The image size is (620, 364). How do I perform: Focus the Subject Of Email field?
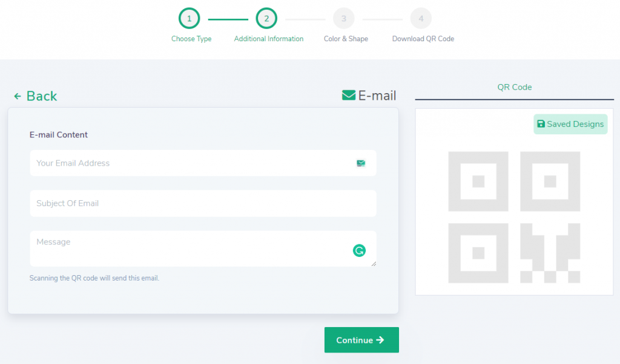pos(203,203)
